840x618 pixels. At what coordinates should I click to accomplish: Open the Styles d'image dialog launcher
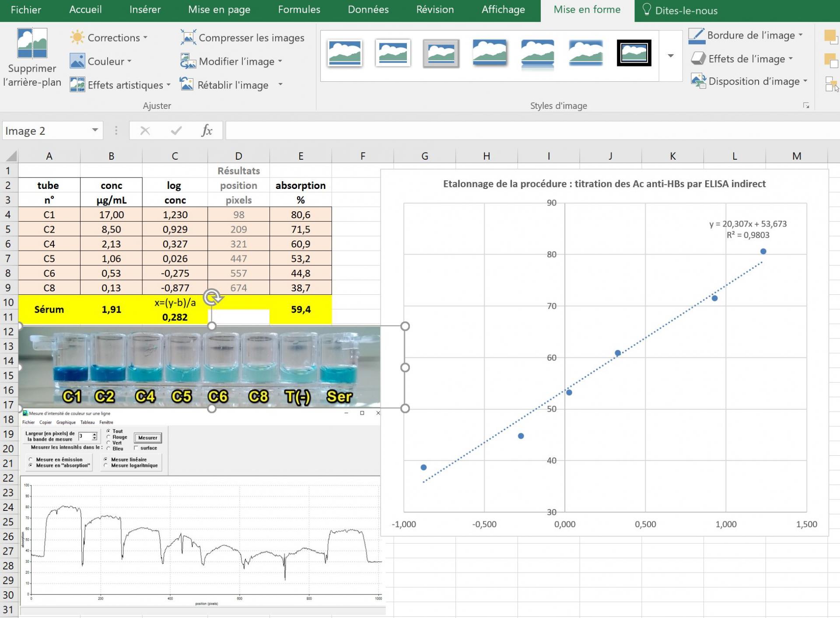click(x=806, y=105)
